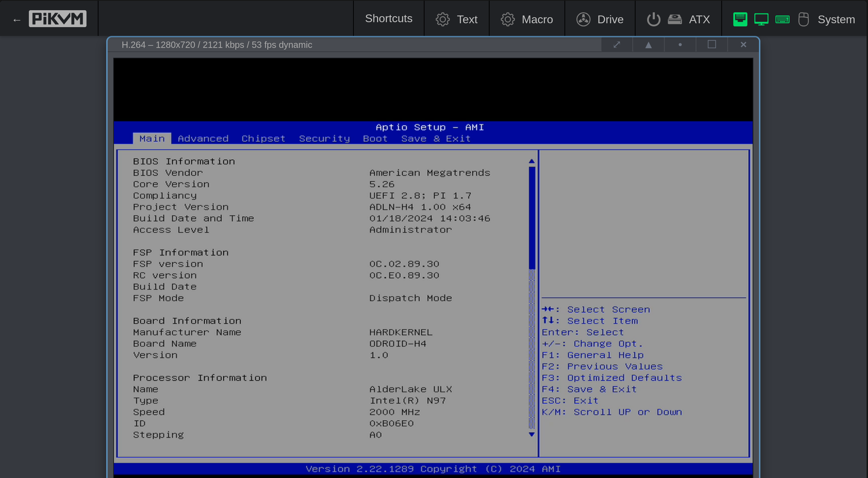The width and height of the screenshot is (868, 478).
Task: Open the Text paste menu
Action: point(457,19)
